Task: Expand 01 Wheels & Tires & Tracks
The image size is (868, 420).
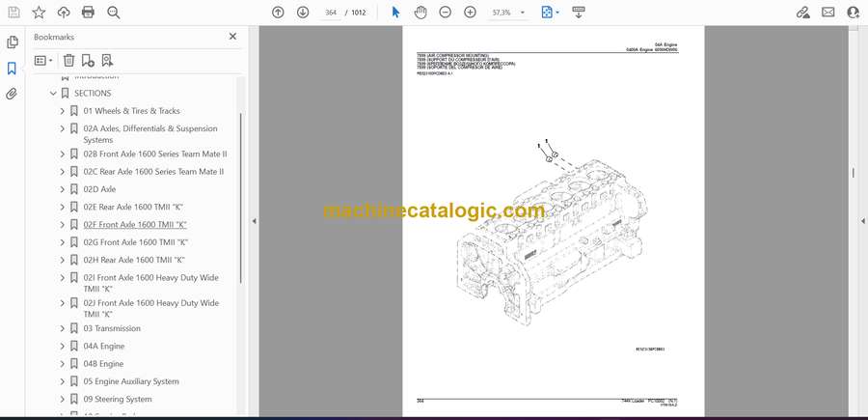Action: 62,111
